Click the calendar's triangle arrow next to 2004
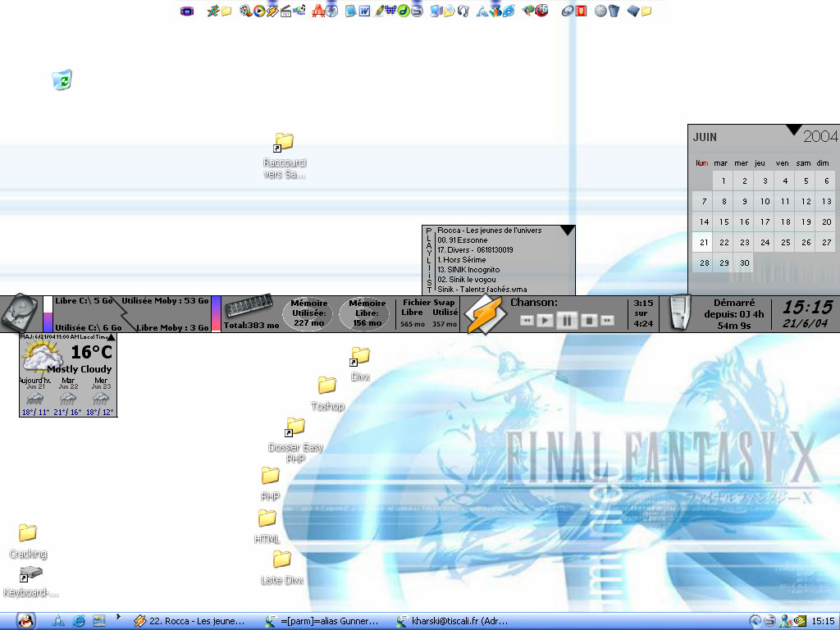Screen dimensions: 840x630 [x=793, y=130]
